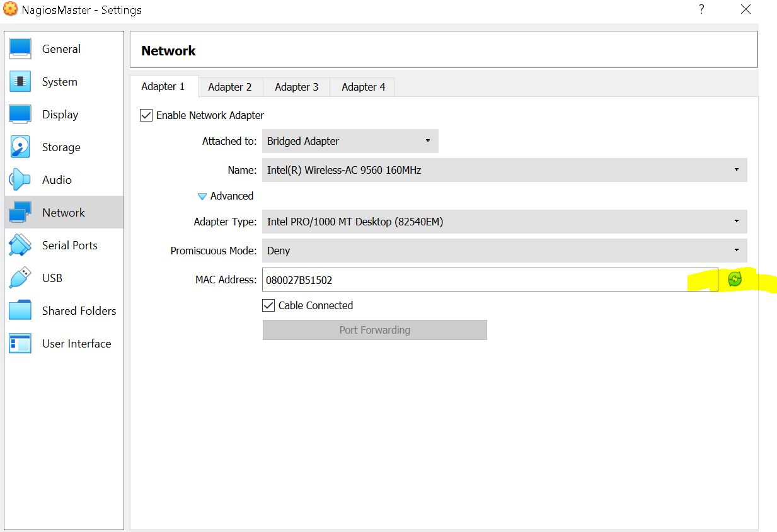Screen dimensions: 777x532
Task: Open the General settings section
Action: (x=60, y=48)
